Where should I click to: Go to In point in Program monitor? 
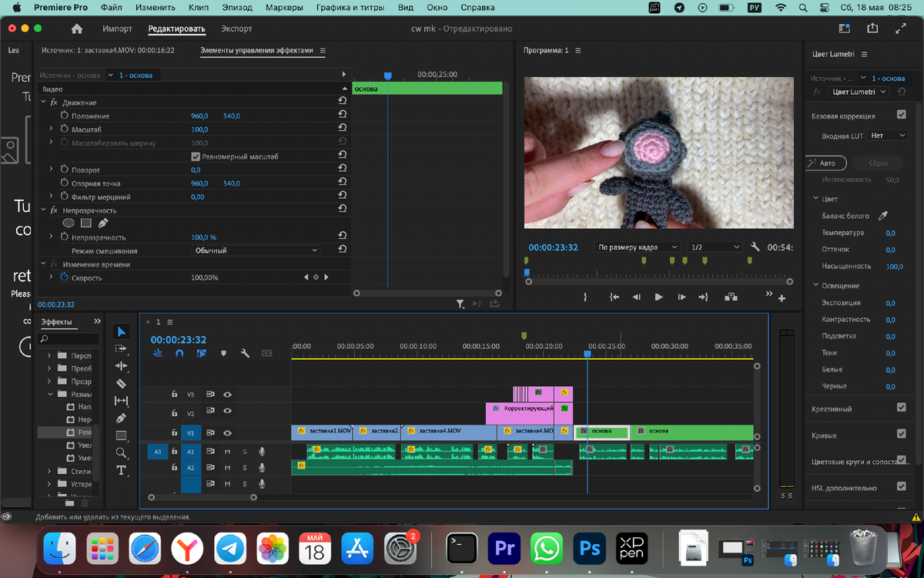614,297
